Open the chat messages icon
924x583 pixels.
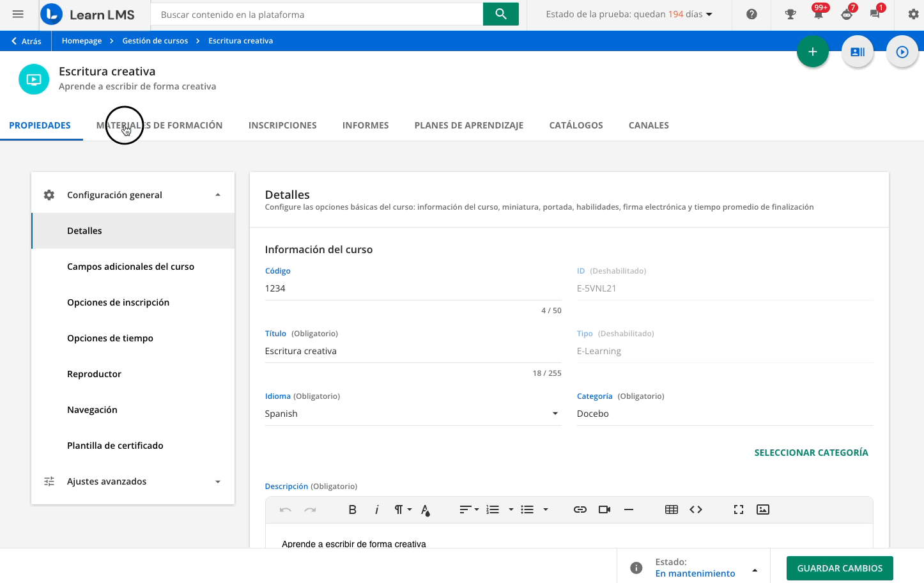pyautogui.click(x=875, y=14)
